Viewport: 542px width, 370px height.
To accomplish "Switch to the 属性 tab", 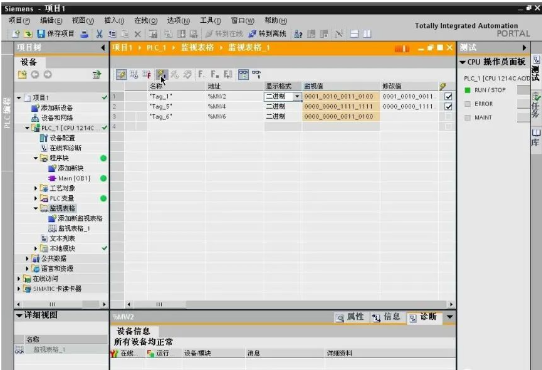I will 351,317.
